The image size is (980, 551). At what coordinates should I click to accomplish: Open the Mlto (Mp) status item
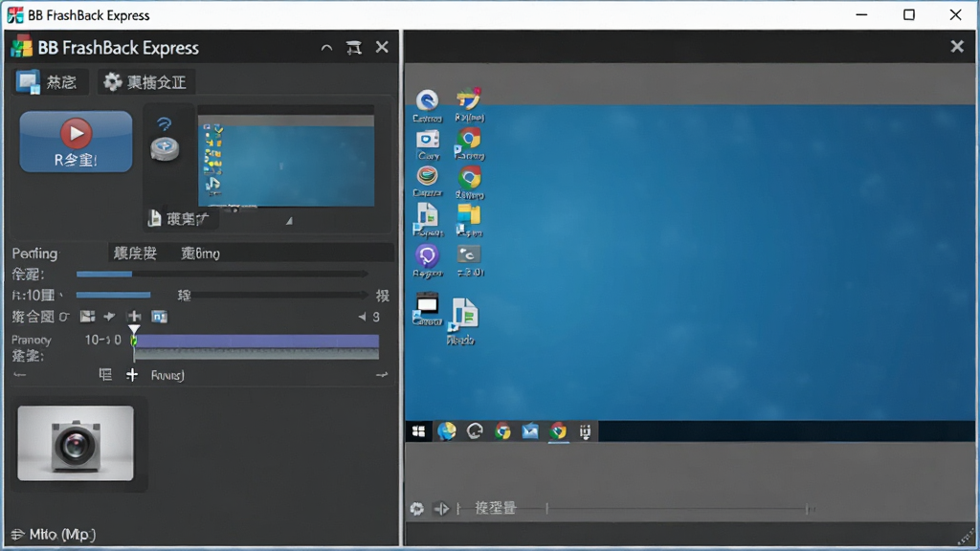[x=54, y=534]
